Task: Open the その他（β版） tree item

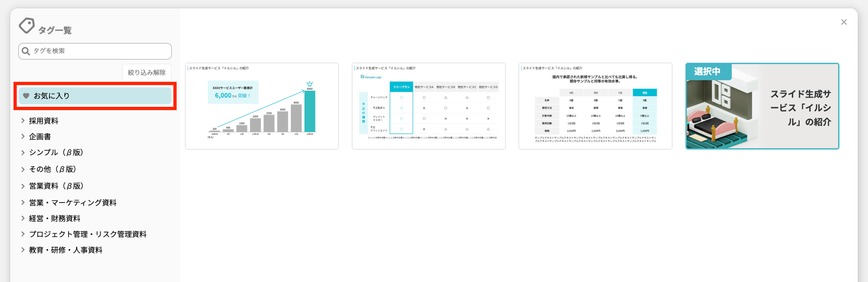Action: pyautogui.click(x=53, y=169)
